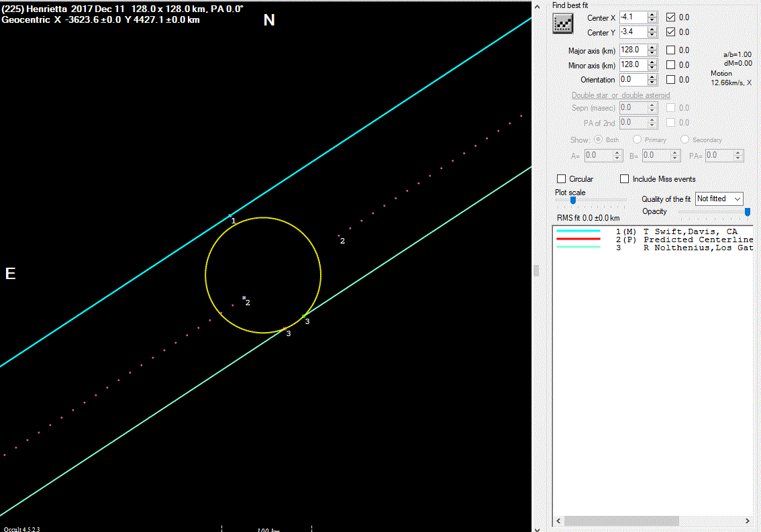Click the 'a/b=1.00' ratio text
The image size is (761, 532).
click(x=738, y=54)
